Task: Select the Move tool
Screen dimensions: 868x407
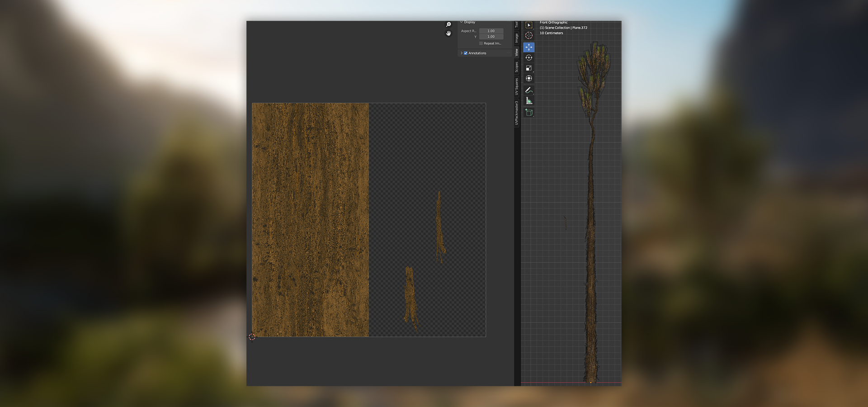Action: click(528, 47)
